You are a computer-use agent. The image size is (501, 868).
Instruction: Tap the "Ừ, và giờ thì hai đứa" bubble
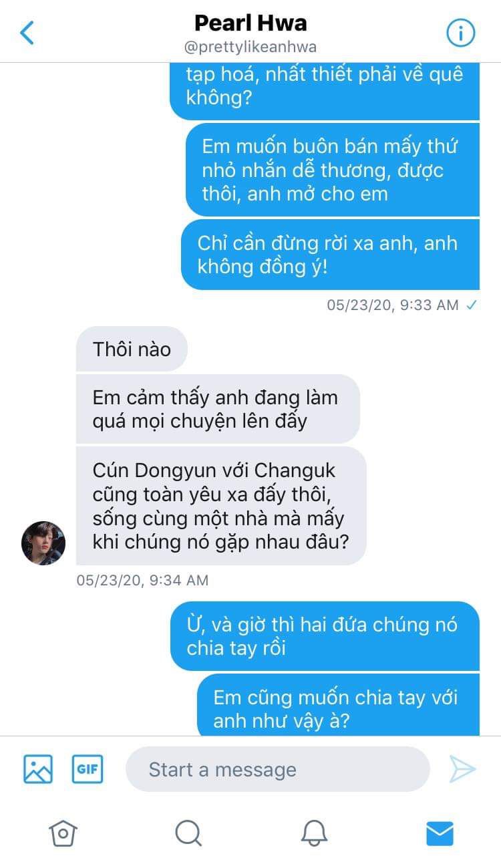pos(325,636)
